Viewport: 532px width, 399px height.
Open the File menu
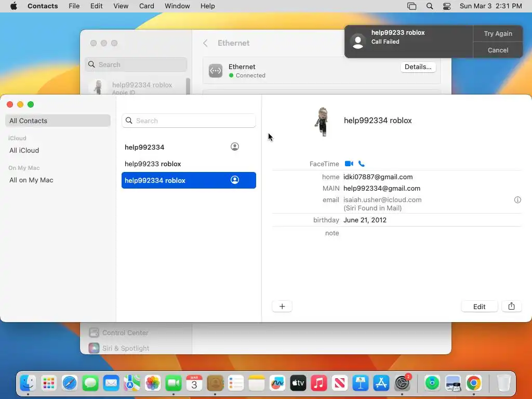click(74, 6)
